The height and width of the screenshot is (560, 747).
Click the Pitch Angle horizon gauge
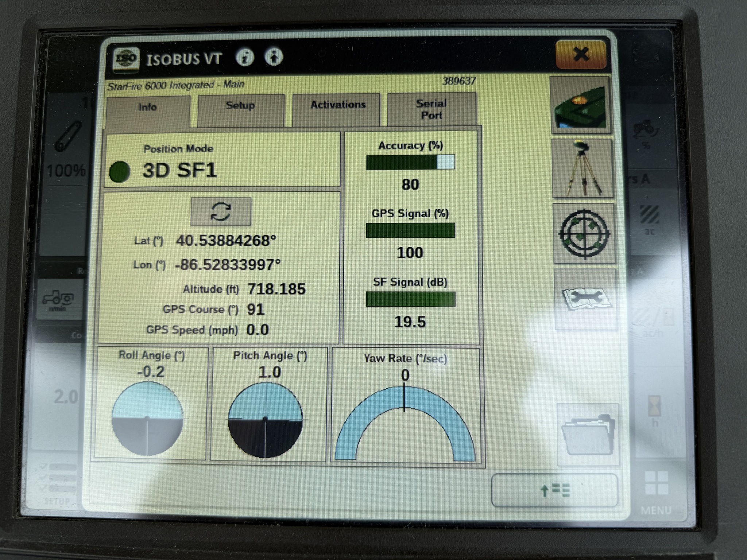265,420
